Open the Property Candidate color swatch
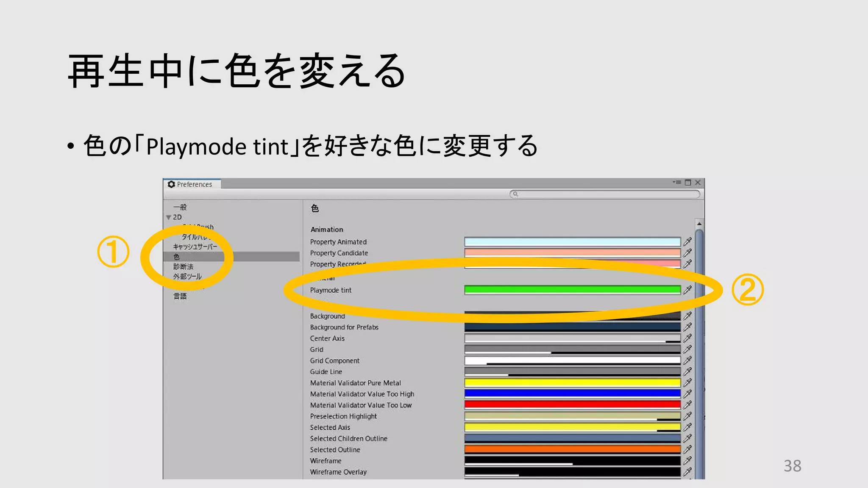Viewport: 868px width, 488px height. 573,253
